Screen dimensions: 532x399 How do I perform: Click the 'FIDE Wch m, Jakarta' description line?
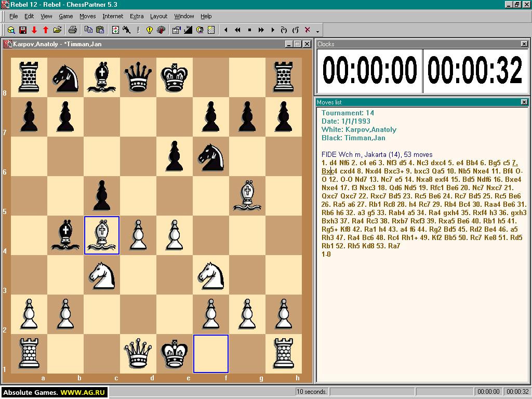click(377, 154)
